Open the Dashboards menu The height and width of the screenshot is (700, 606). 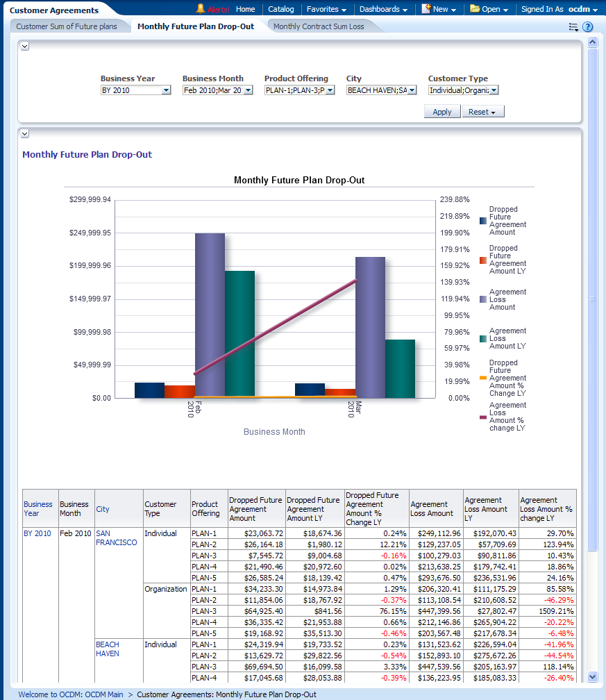(x=383, y=9)
